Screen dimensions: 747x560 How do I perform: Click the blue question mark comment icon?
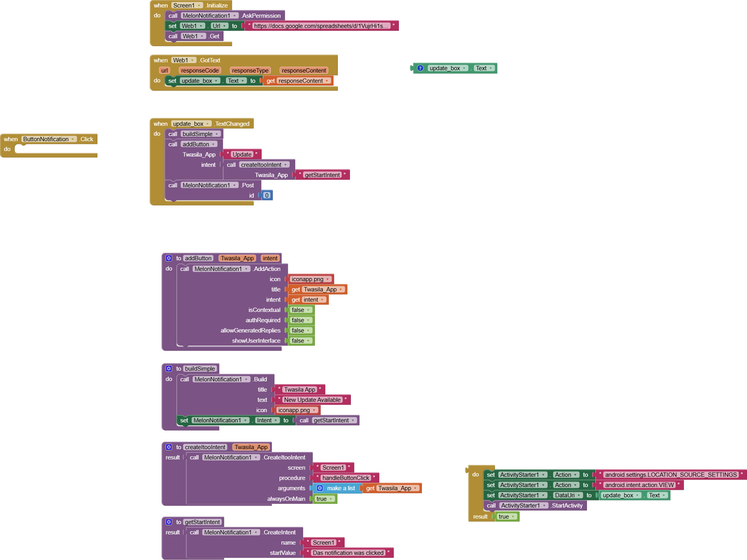pos(420,68)
